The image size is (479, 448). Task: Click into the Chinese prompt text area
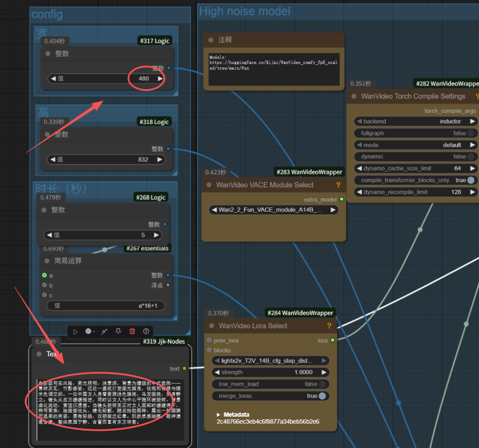coord(110,410)
